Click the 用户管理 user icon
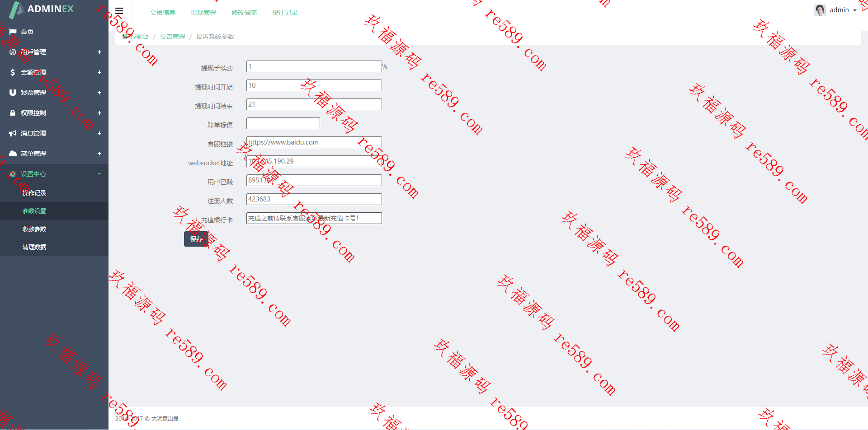The image size is (868, 430). click(13, 52)
